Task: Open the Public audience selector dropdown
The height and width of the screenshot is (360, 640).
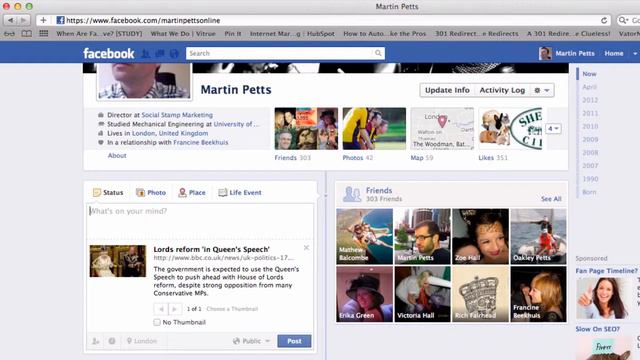Action: tap(251, 341)
